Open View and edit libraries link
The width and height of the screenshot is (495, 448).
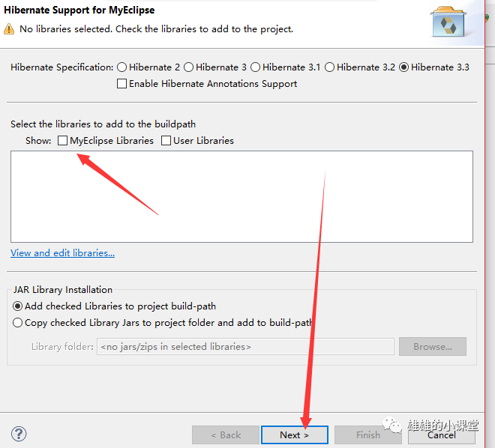[62, 253]
